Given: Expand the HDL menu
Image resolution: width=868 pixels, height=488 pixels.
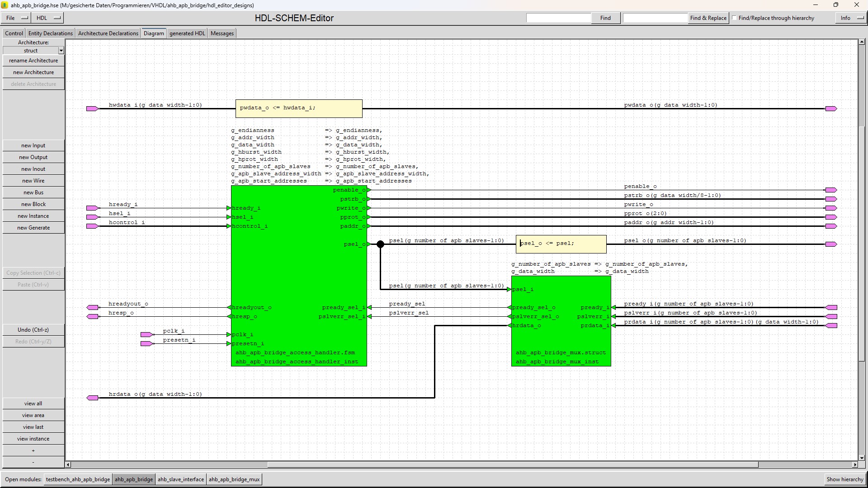Looking at the screenshot, I should pyautogui.click(x=48, y=18).
